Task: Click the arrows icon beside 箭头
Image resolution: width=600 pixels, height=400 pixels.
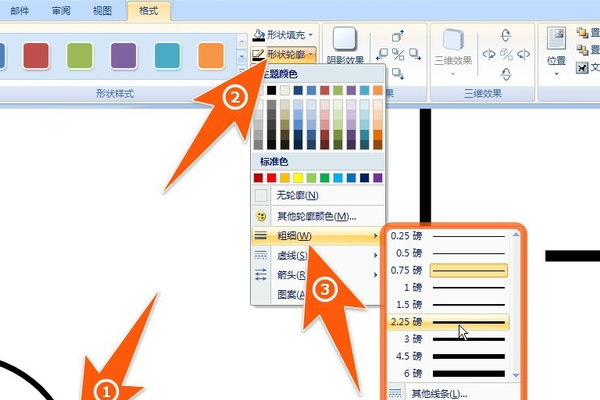Action: coord(261,274)
